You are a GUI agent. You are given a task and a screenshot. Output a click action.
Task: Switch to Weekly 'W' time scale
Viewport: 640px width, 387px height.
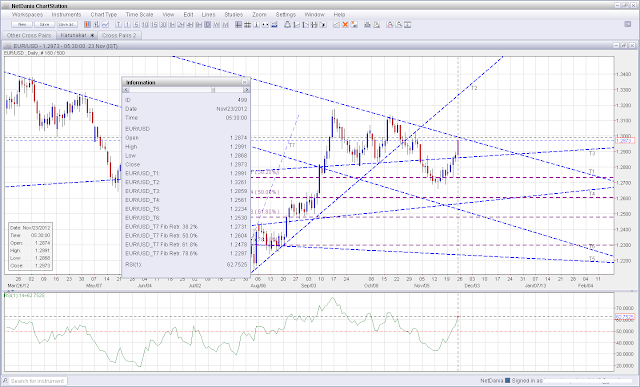216,24
